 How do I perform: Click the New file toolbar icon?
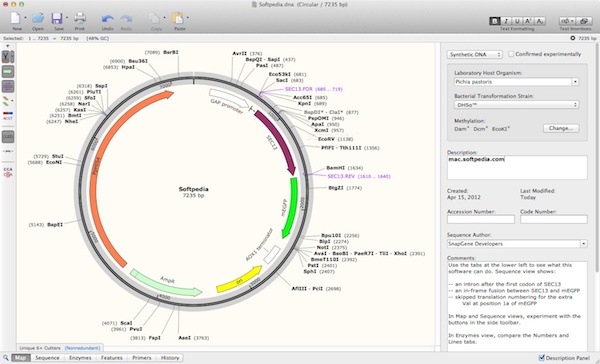coord(16,18)
